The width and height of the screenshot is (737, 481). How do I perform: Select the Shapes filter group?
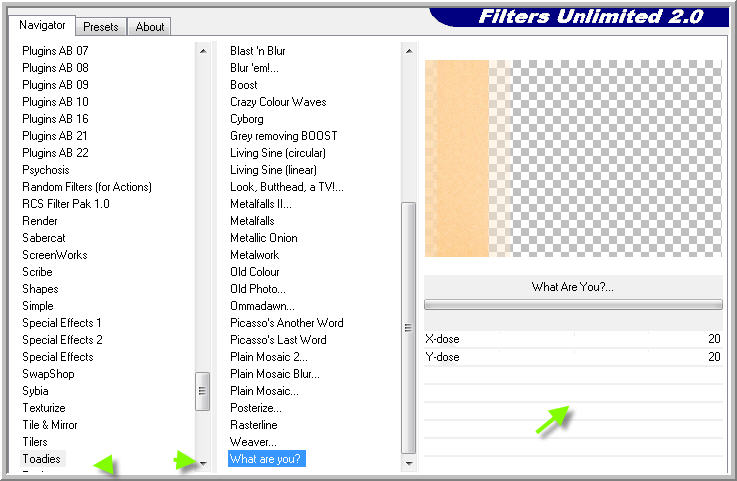pyautogui.click(x=40, y=289)
